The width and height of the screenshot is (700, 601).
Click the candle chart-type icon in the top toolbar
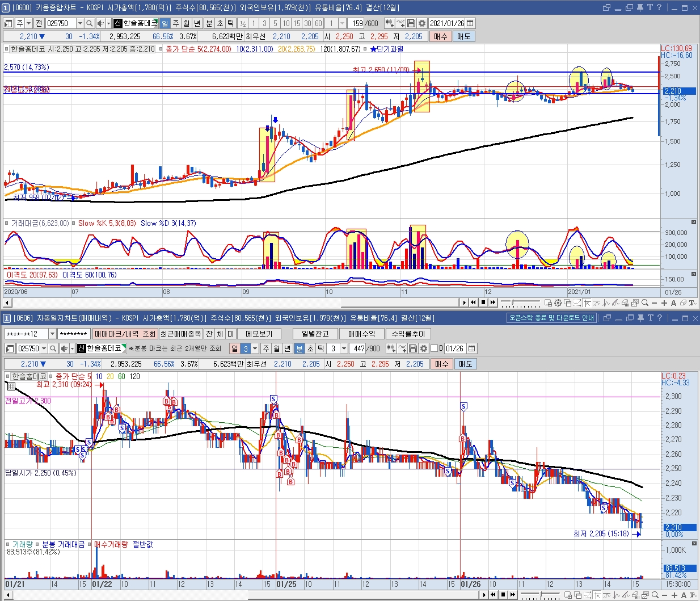(389, 23)
